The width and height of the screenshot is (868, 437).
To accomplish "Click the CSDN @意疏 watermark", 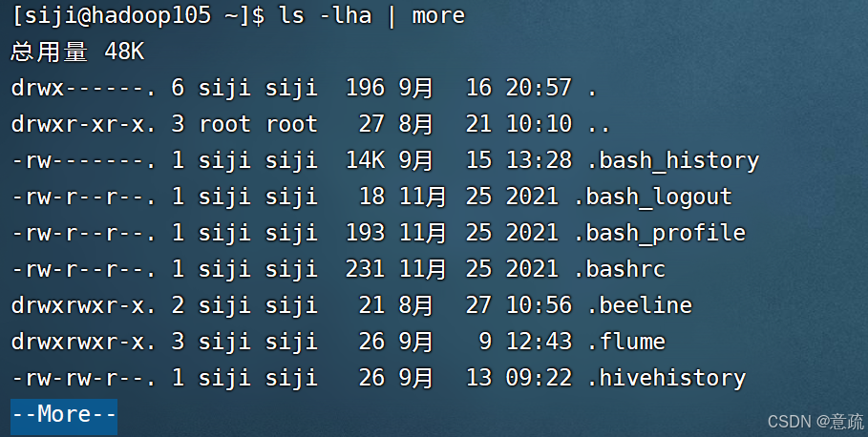I will coord(815,422).
